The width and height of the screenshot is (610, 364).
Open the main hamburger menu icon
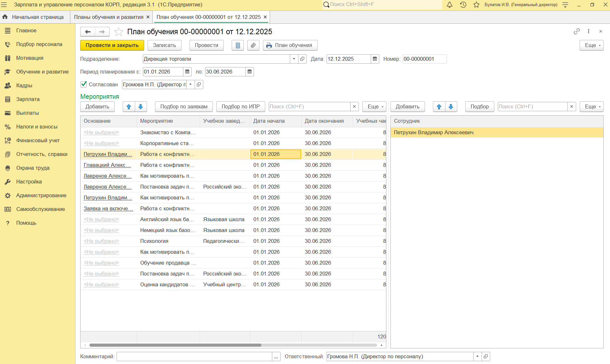coord(4,5)
